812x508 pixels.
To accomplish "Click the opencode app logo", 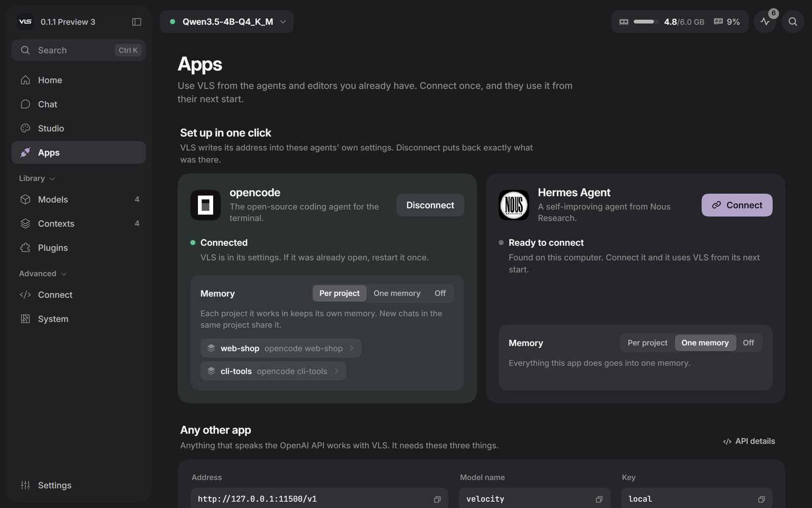I will (206, 205).
